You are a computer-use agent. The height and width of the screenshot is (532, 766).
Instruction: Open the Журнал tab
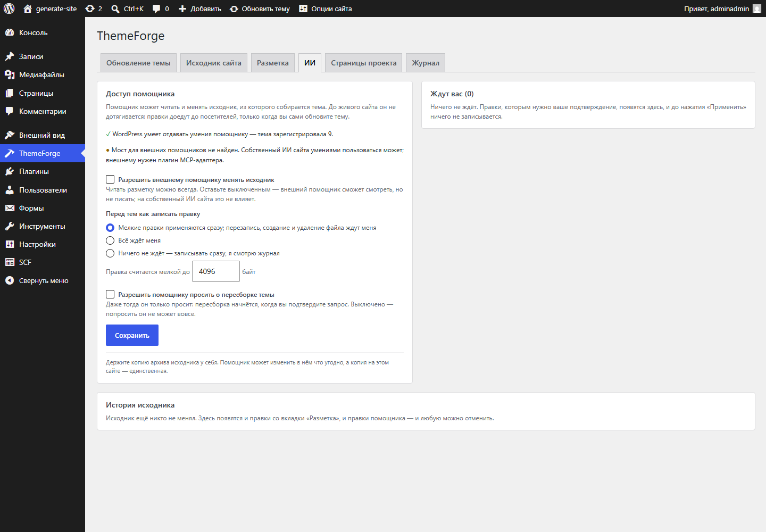[426, 63]
